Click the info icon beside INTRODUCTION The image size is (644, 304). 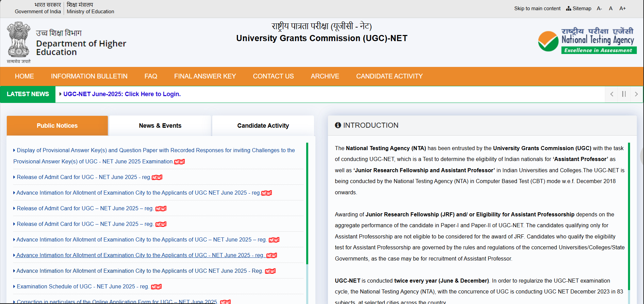[x=338, y=125]
